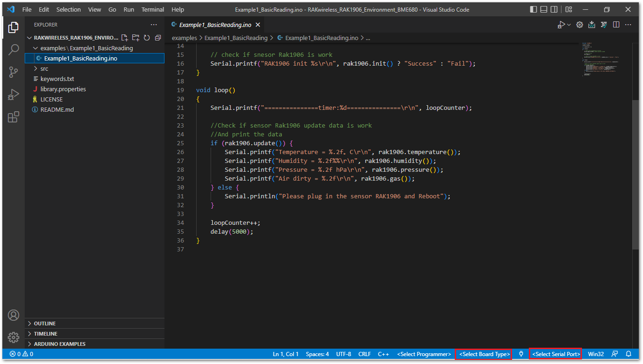Viewport: 643px width, 364px height.
Task: Click the feedback icon in status bar
Action: click(615, 354)
